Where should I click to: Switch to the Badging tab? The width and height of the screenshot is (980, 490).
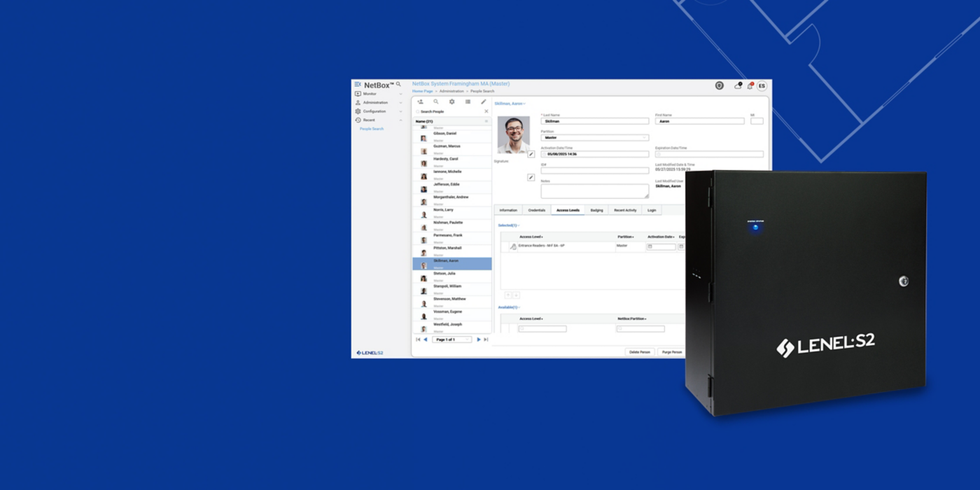596,210
